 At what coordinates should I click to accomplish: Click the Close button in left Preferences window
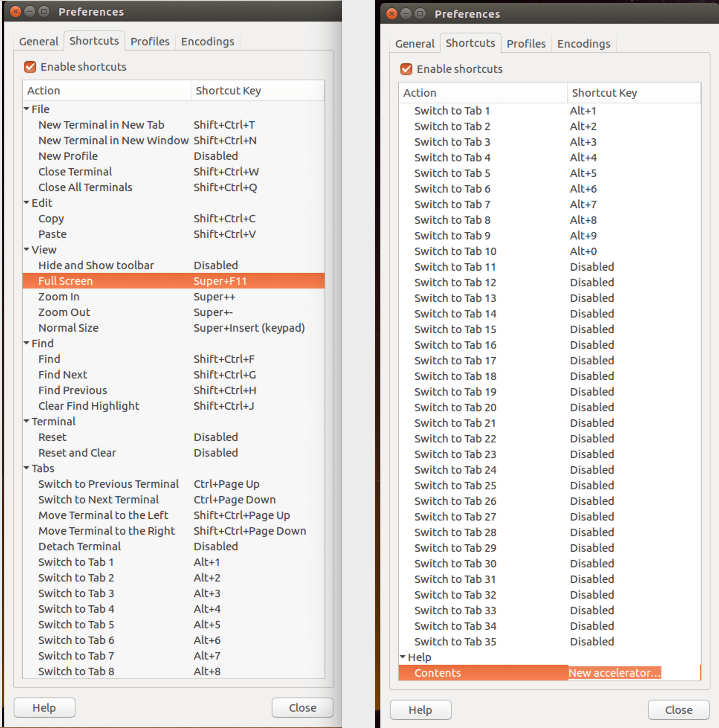click(x=303, y=708)
